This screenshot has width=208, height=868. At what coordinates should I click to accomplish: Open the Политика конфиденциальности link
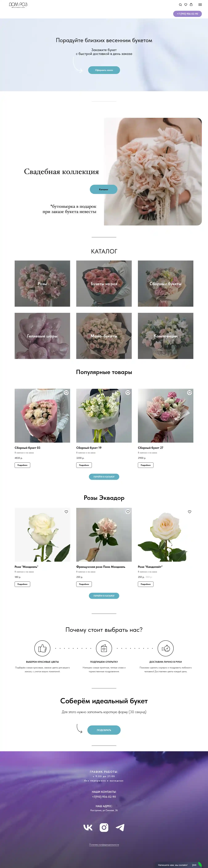tap(104, 844)
